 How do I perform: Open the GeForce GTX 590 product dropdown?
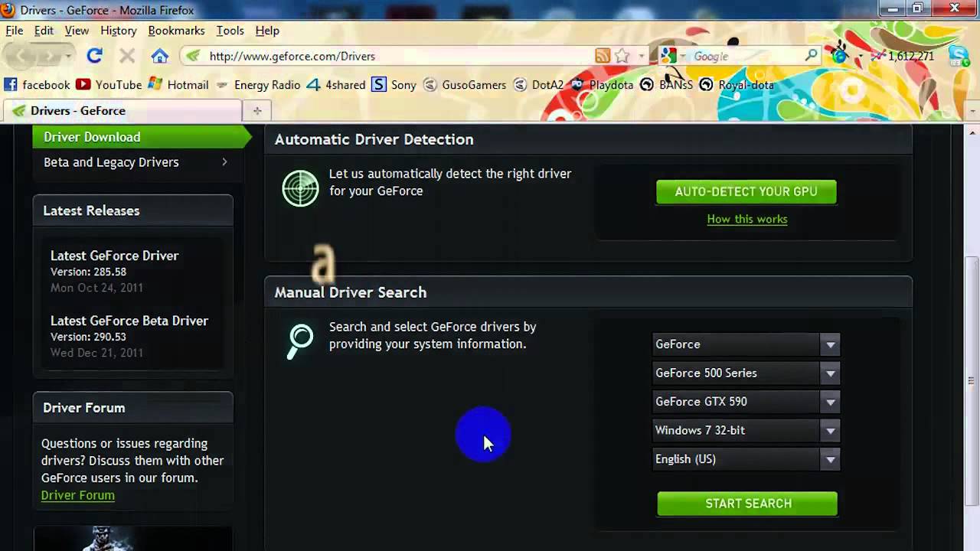[746, 402]
